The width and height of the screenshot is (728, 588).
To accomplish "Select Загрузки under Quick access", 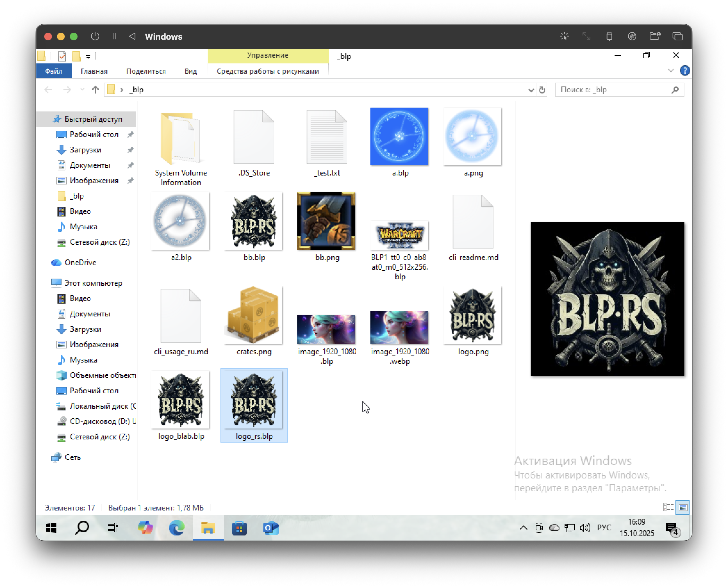I will (x=85, y=150).
